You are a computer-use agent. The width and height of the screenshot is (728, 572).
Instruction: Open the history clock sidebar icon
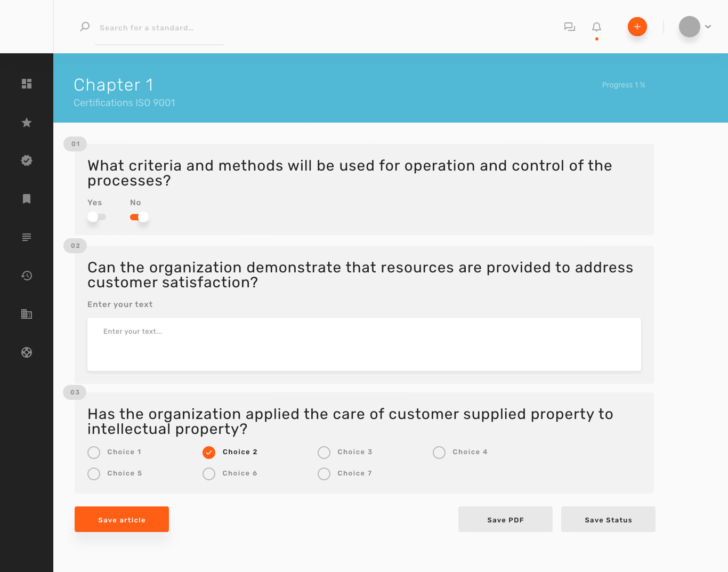(27, 276)
